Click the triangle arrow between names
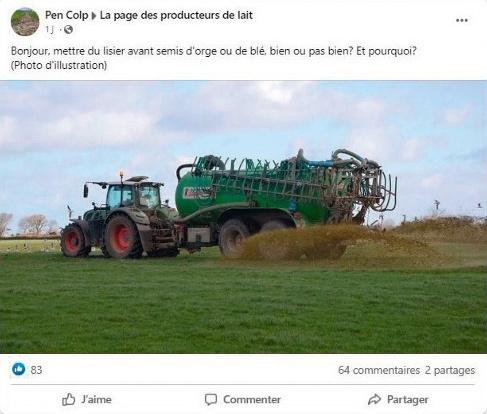Screen dimensions: 487x414 pyautogui.click(x=94, y=16)
